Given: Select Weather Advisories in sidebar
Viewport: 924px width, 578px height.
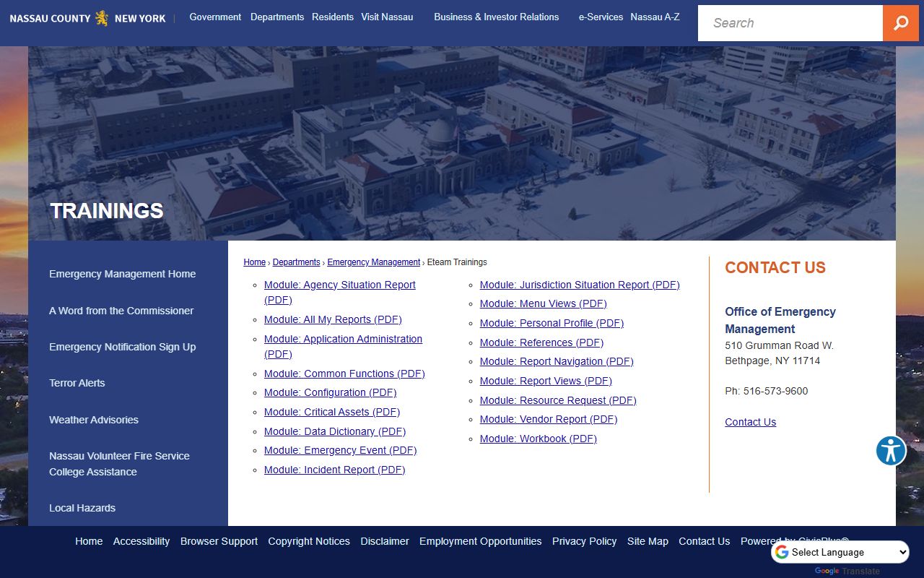Looking at the screenshot, I should (x=94, y=420).
